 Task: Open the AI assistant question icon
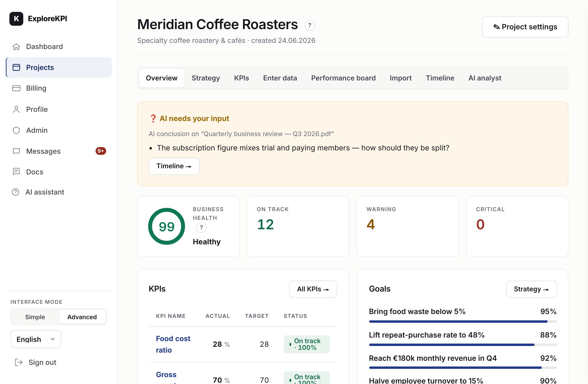(x=16, y=192)
